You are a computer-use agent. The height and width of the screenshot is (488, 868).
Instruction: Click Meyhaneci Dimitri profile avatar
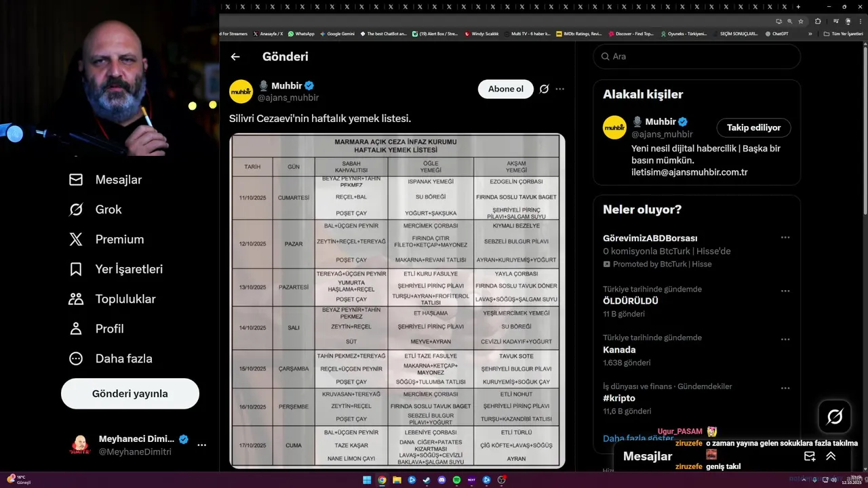pyautogui.click(x=80, y=445)
